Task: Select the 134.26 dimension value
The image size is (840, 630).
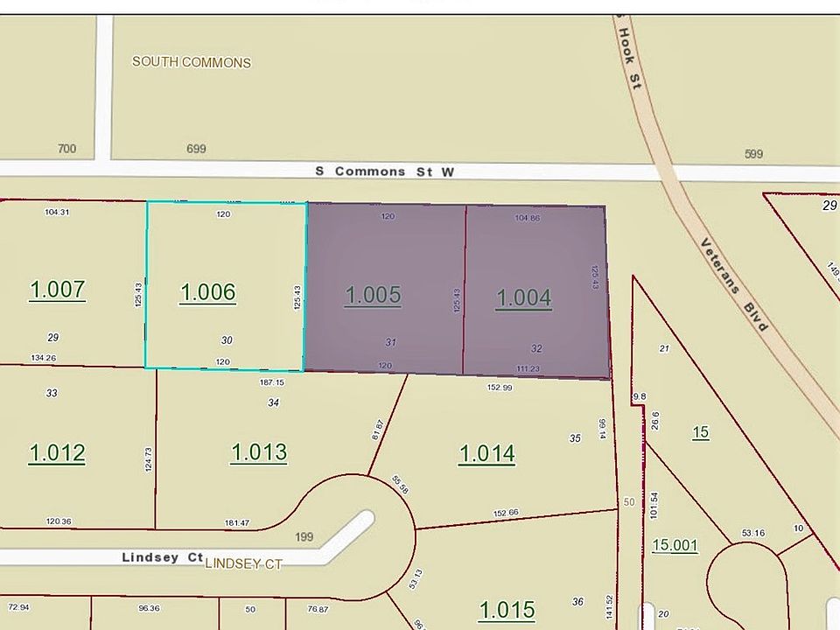Action: coord(44,357)
